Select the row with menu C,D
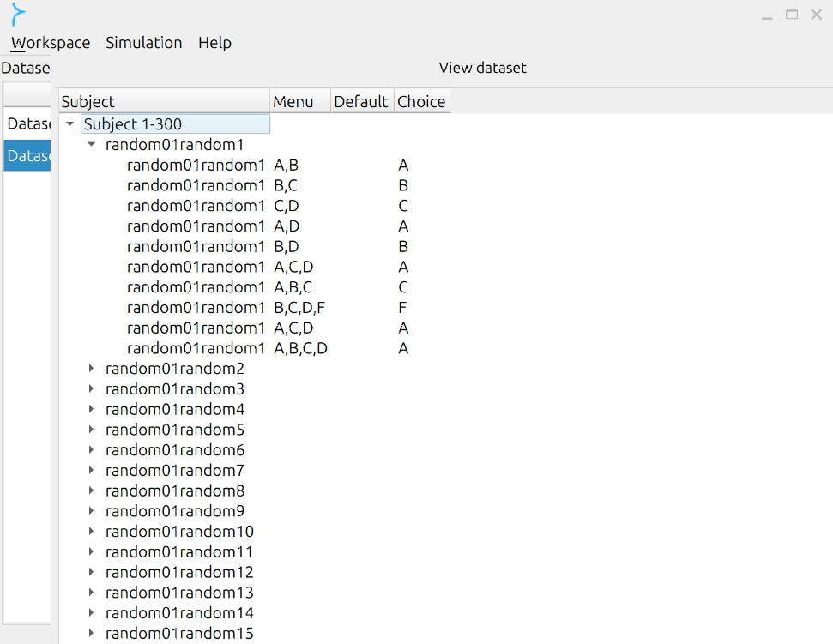Image resolution: width=833 pixels, height=644 pixels. tap(287, 206)
